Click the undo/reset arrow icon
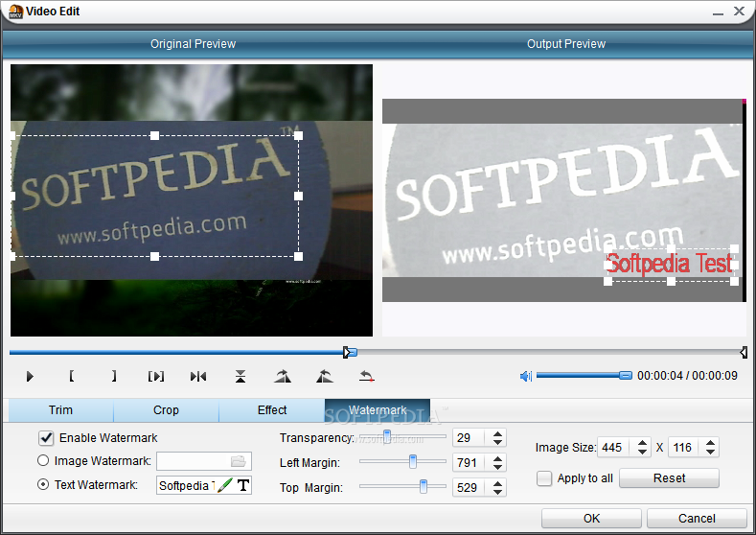Screen dimensions: 756x535 click(x=367, y=376)
